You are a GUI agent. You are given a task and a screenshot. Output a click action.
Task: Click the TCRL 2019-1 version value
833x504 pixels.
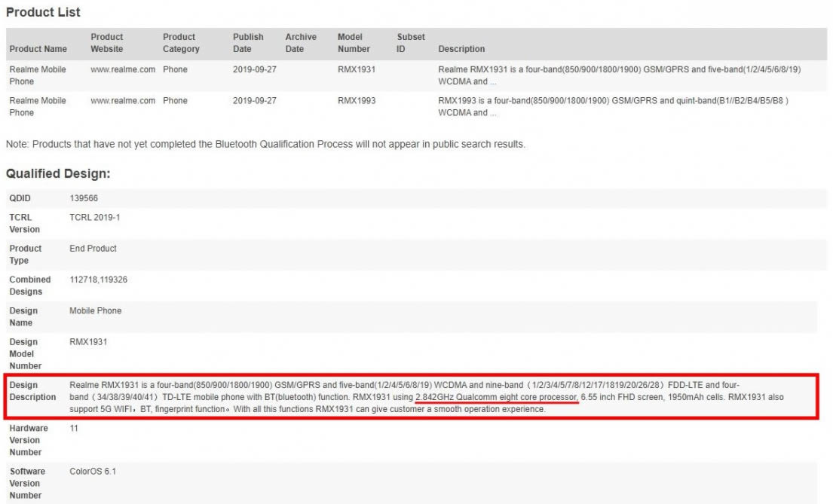click(x=94, y=217)
